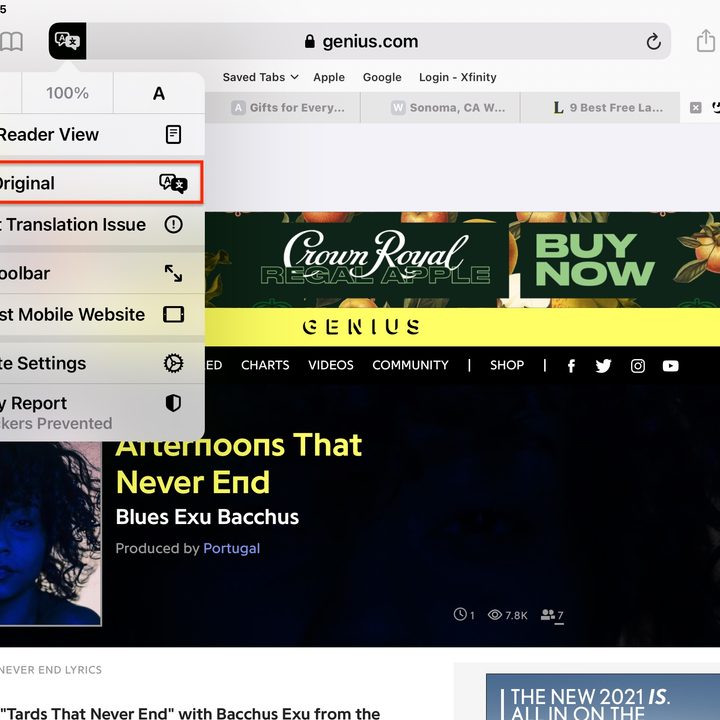Tap the YouTube icon
Screen dimensions: 720x720
coord(670,366)
